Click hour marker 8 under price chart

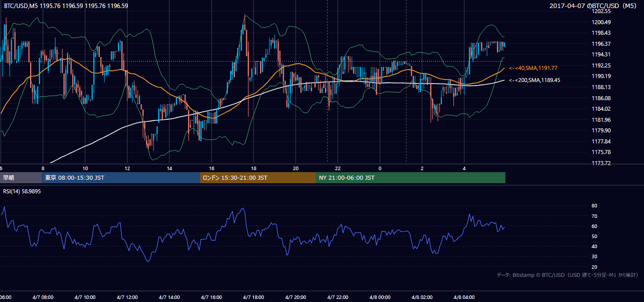(43, 168)
